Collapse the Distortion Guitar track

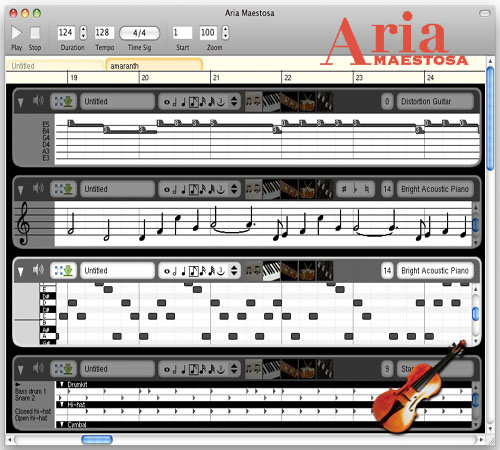[21, 102]
